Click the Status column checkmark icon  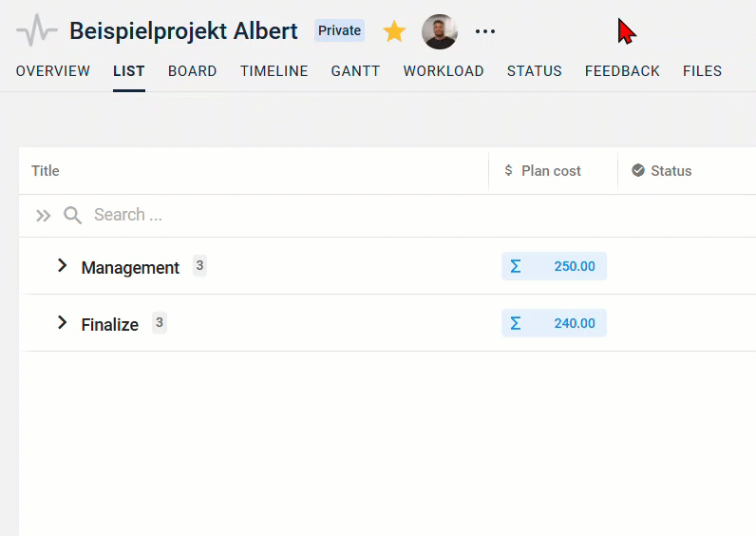(638, 170)
